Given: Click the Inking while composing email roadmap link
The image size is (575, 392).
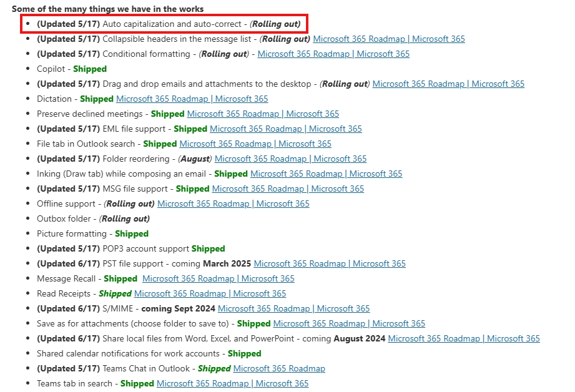Looking at the screenshot, I should (325, 174).
